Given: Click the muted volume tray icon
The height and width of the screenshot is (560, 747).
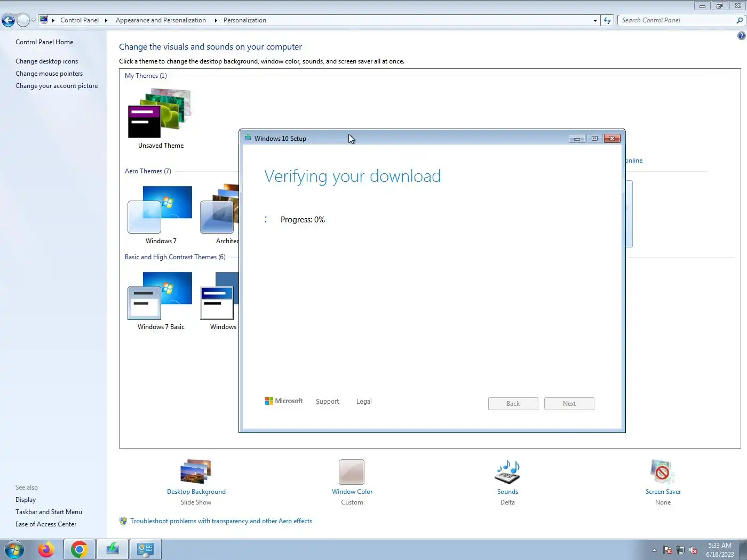Looking at the screenshot, I should tap(693, 550).
